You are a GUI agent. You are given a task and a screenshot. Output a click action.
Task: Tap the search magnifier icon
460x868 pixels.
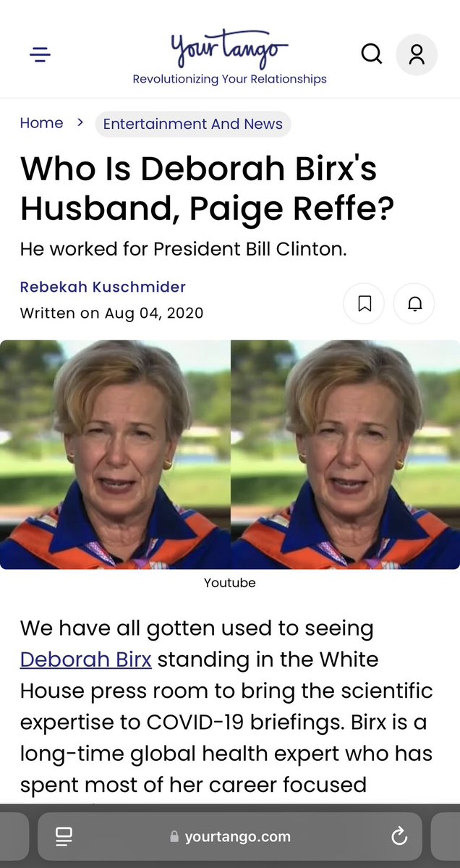(x=372, y=54)
